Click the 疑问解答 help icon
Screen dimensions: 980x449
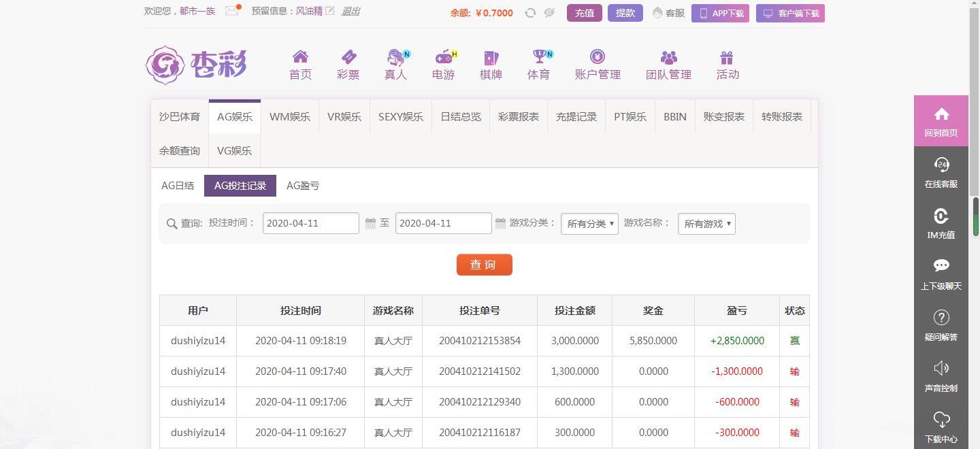click(941, 323)
